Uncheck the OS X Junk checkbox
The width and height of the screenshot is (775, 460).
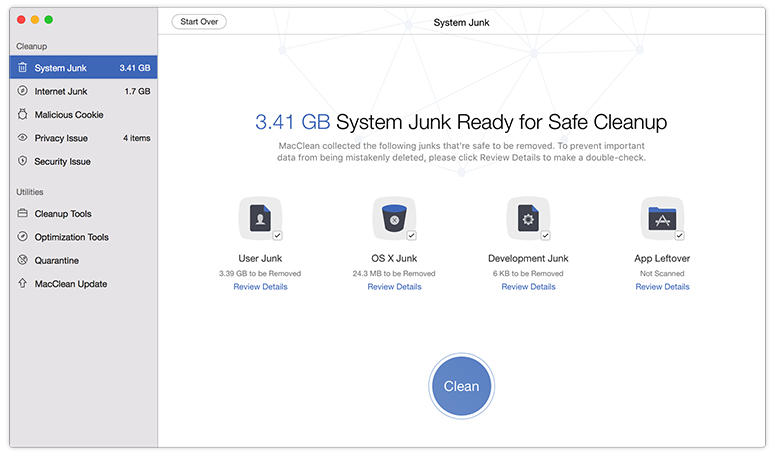pyautogui.click(x=411, y=235)
